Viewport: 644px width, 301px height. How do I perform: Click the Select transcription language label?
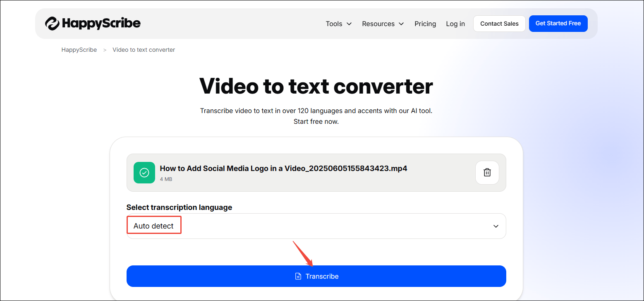pyautogui.click(x=179, y=207)
